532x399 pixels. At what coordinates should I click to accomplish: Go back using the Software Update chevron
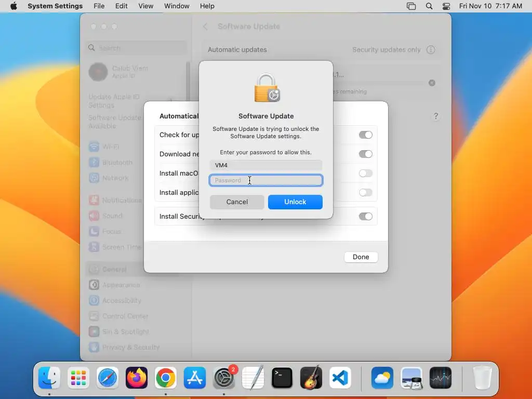point(205,26)
